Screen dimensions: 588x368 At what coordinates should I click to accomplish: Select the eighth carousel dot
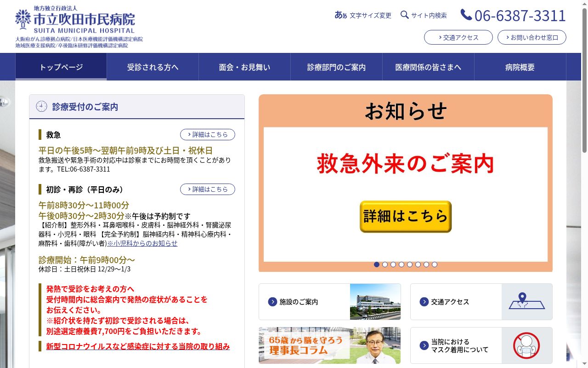pyautogui.click(x=435, y=264)
